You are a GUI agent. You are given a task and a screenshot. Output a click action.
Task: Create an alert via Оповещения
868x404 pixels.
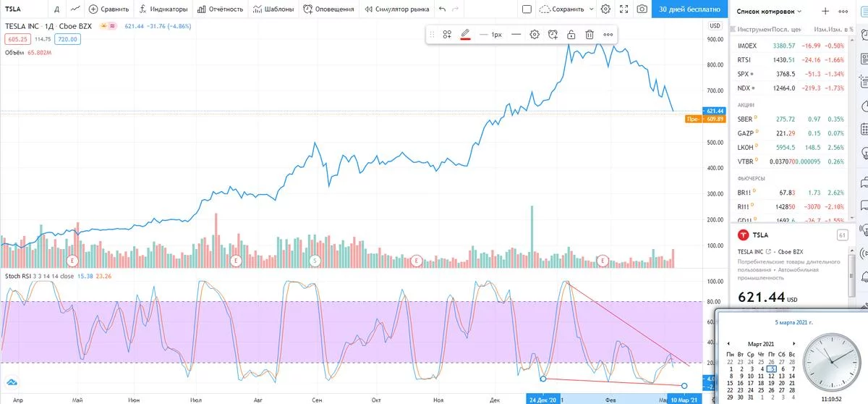329,9
